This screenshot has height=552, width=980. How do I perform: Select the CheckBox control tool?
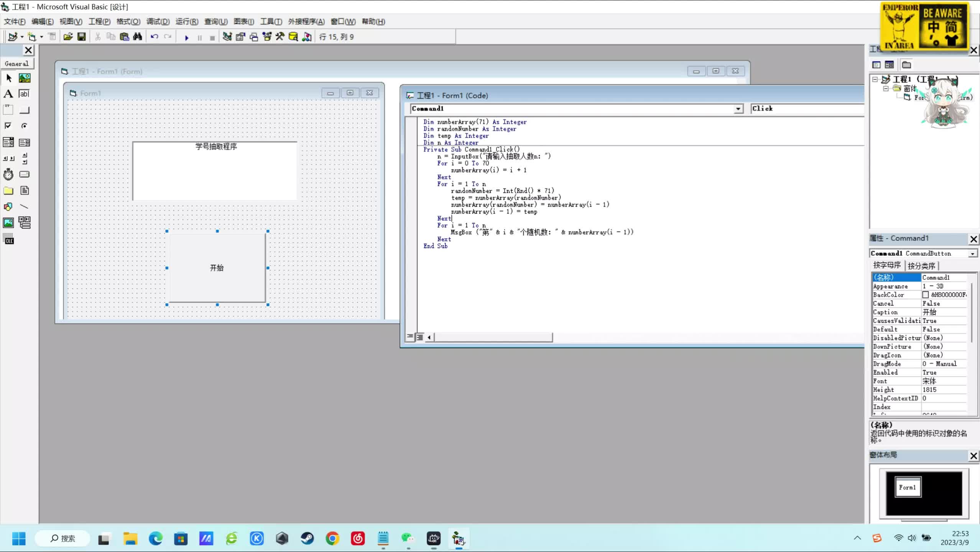coord(8,126)
